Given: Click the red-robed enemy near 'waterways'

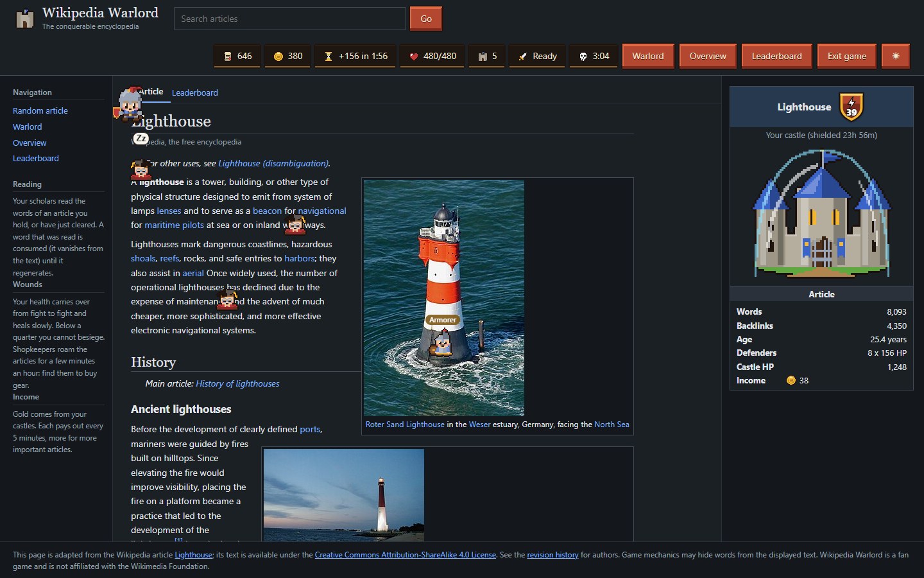Looking at the screenshot, I should [295, 225].
